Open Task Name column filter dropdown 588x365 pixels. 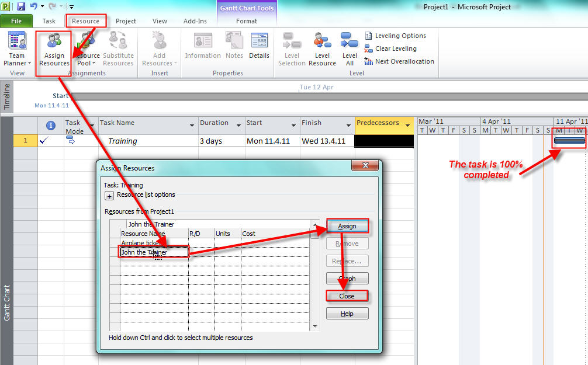(x=192, y=126)
